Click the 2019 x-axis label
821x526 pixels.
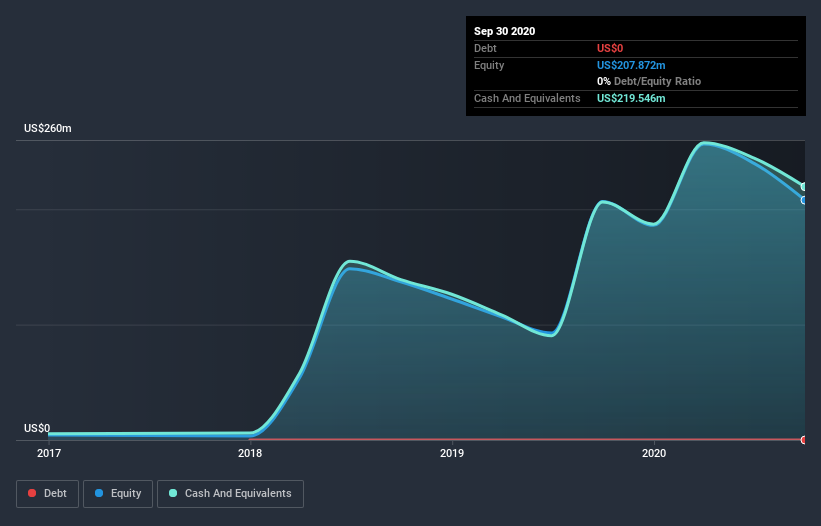point(452,453)
